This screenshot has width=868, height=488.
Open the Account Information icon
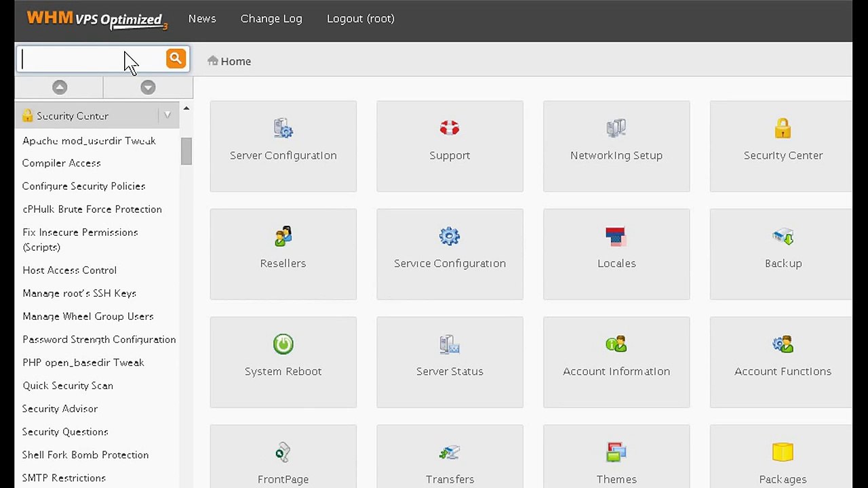tap(616, 344)
